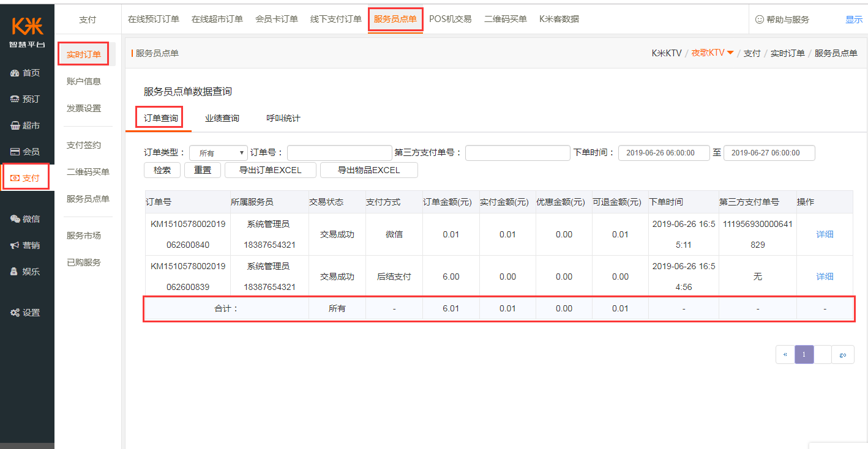868x449 pixels.
Task: Click the 检索 search button
Action: (x=162, y=170)
